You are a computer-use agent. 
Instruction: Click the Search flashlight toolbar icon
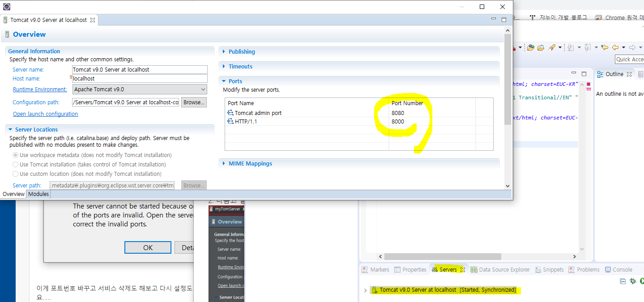click(552, 47)
